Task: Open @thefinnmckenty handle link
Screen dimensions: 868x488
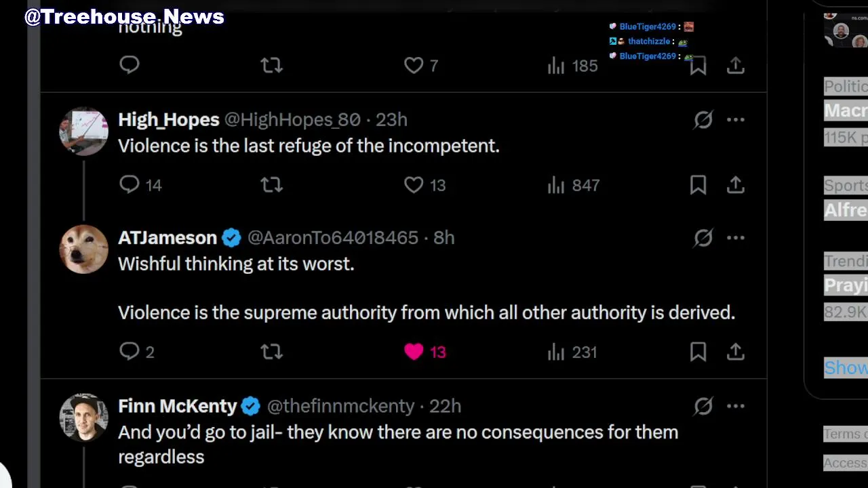Action: click(x=340, y=406)
